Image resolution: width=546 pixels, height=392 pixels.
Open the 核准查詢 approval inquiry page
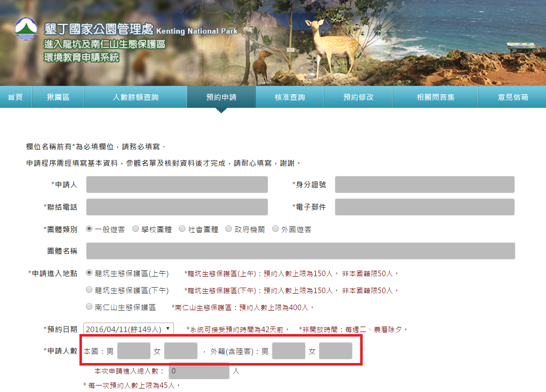pyautogui.click(x=290, y=97)
